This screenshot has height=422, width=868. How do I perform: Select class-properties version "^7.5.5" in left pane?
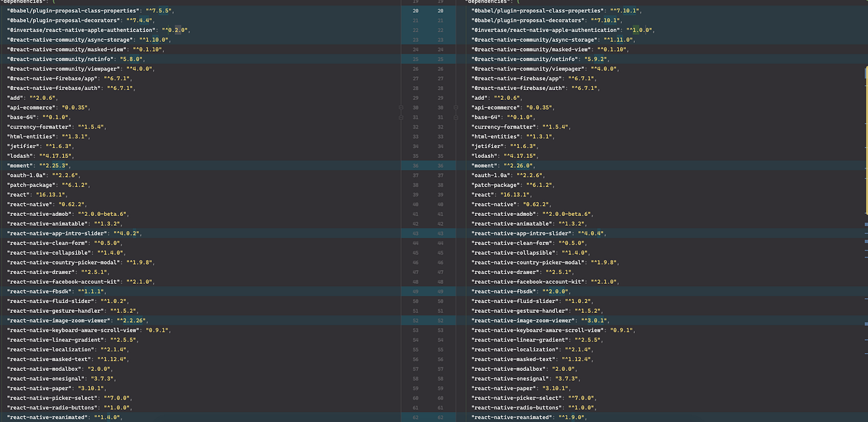pos(159,11)
